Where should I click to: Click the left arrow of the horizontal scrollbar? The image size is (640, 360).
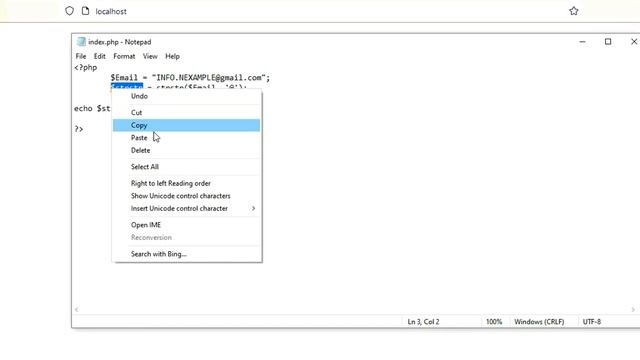coord(77,310)
